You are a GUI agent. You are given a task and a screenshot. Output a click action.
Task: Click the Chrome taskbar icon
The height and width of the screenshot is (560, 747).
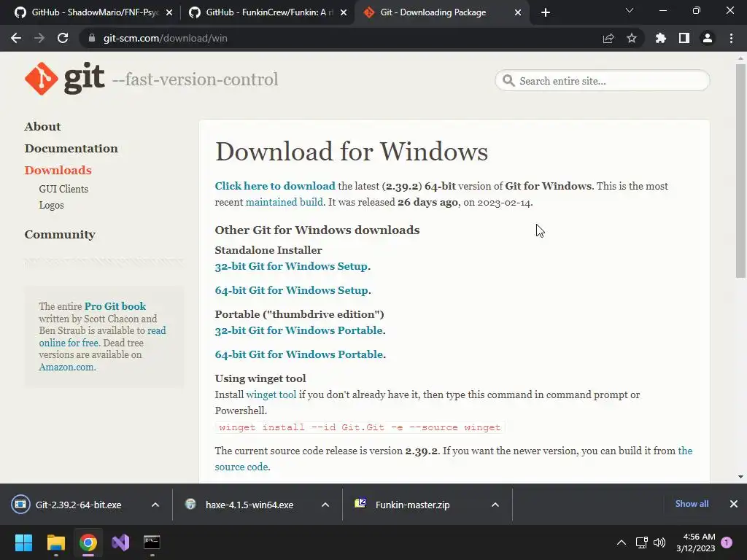coord(88,542)
